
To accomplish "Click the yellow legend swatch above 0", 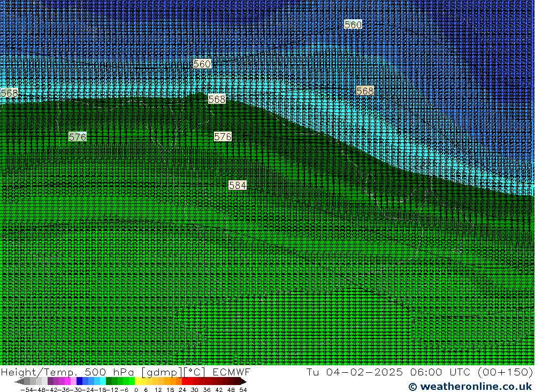I will click(x=138, y=381).
